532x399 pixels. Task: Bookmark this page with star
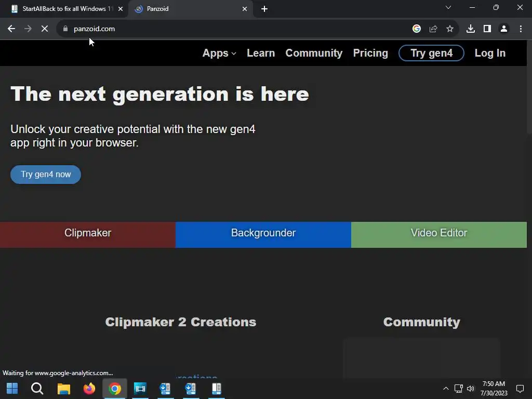(x=450, y=29)
